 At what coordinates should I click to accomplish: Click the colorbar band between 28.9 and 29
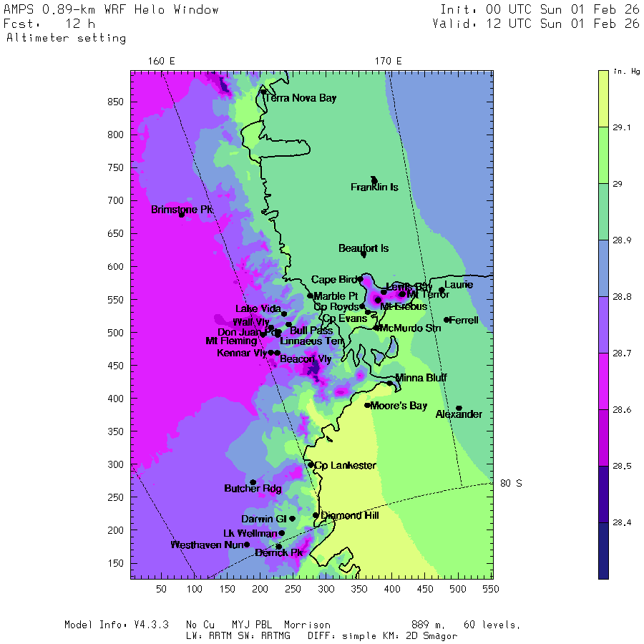click(603, 212)
